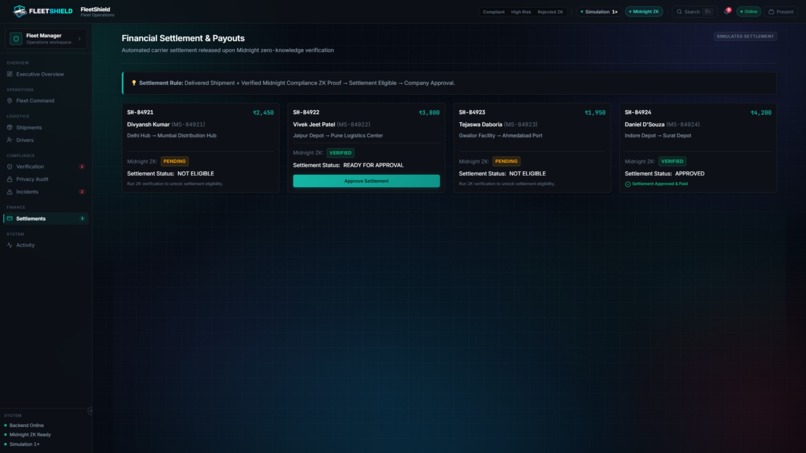806x453 pixels.
Task: Toggle the Online status pill
Action: coord(748,11)
